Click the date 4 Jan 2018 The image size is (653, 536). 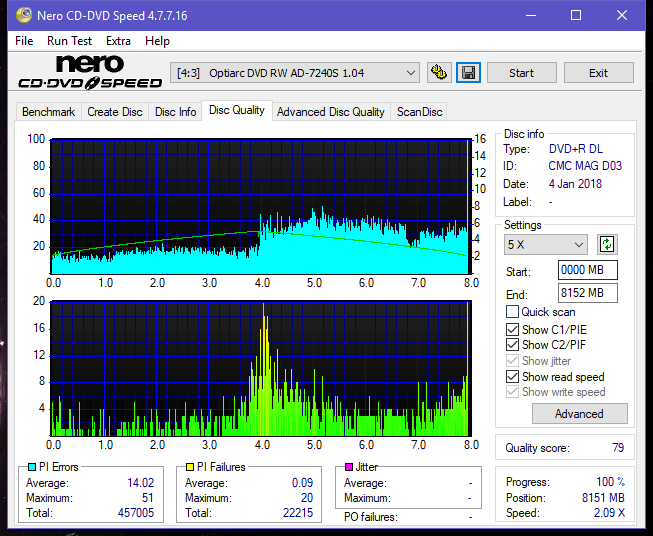575,184
